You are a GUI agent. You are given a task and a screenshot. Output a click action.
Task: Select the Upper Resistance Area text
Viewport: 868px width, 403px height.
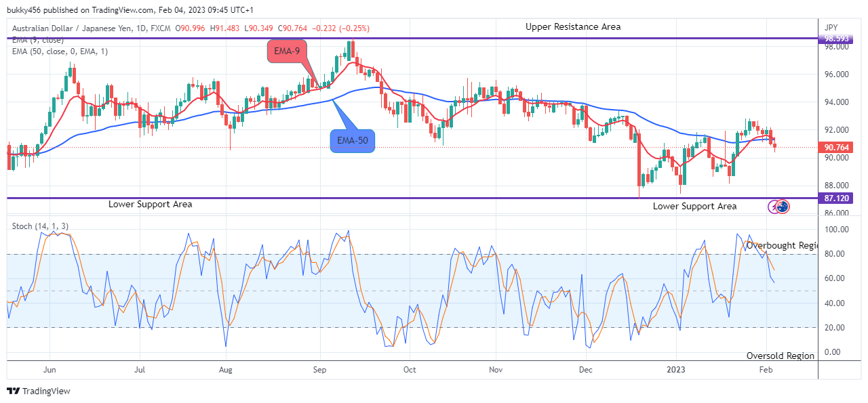(573, 27)
